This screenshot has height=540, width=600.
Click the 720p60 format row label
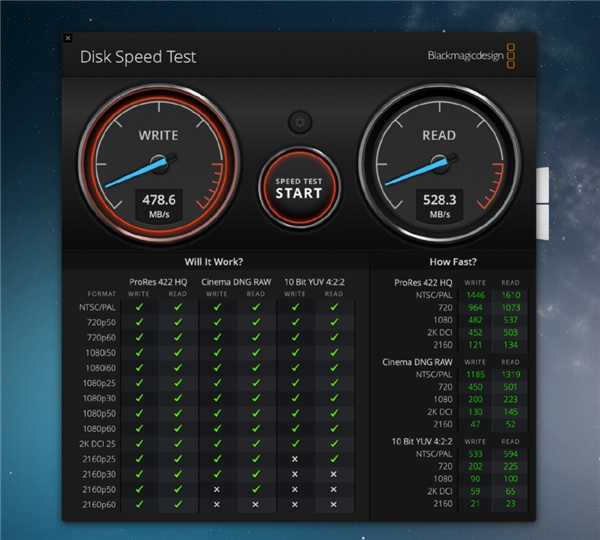[x=101, y=338]
